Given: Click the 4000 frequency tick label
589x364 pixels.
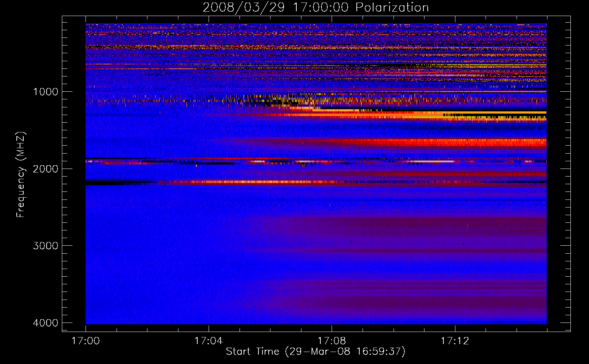Looking at the screenshot, I should click(x=46, y=323).
